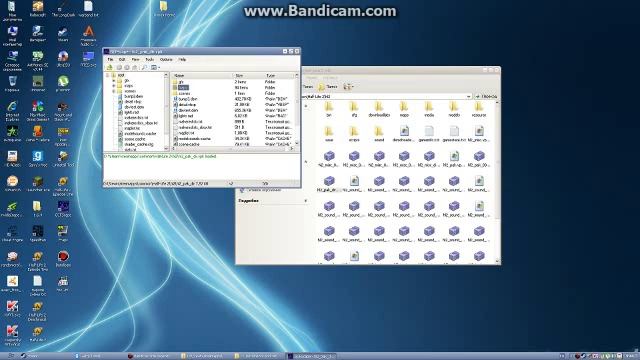Open the Options menu in GCFScape
640x360 pixels.
(x=166, y=60)
